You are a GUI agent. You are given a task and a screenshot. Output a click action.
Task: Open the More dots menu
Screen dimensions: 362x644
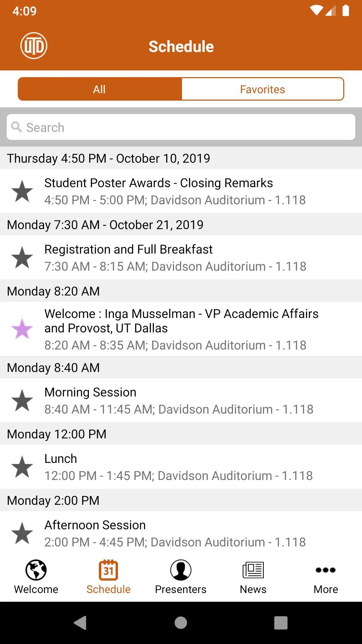(x=325, y=570)
